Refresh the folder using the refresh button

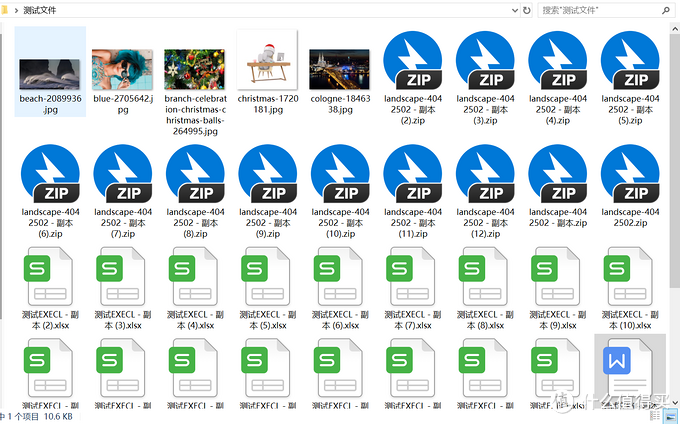(526, 10)
